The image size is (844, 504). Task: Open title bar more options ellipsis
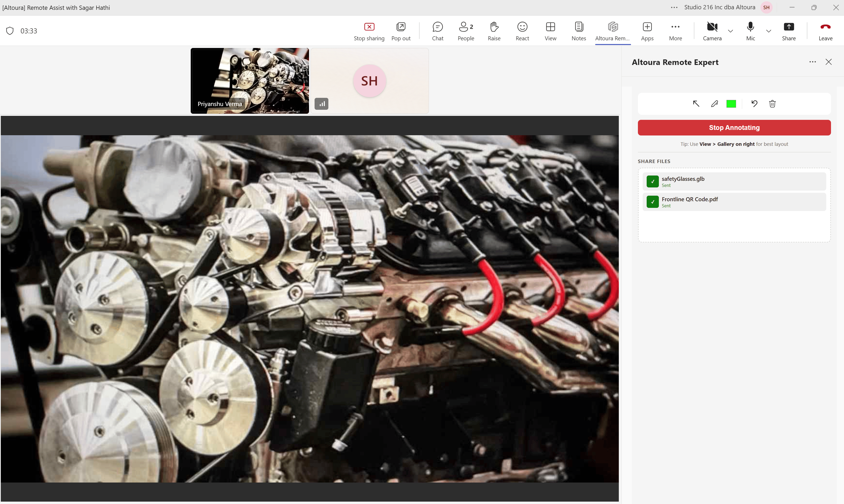[674, 7]
